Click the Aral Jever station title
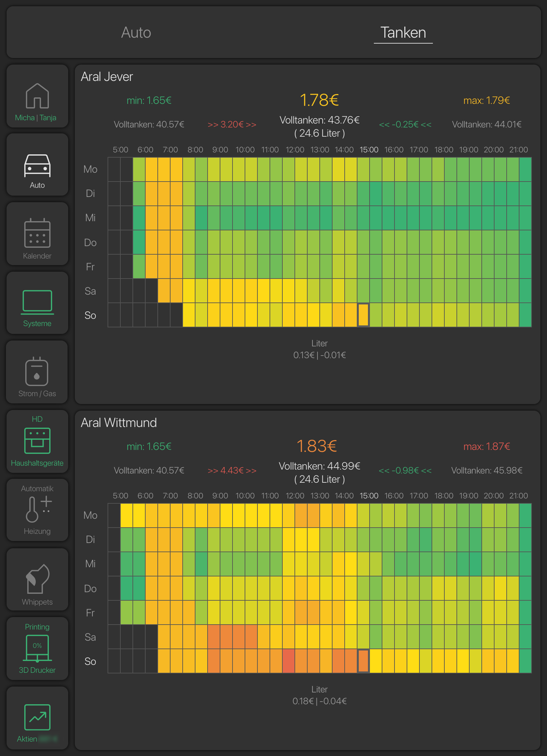This screenshot has width=547, height=756. pyautogui.click(x=107, y=77)
